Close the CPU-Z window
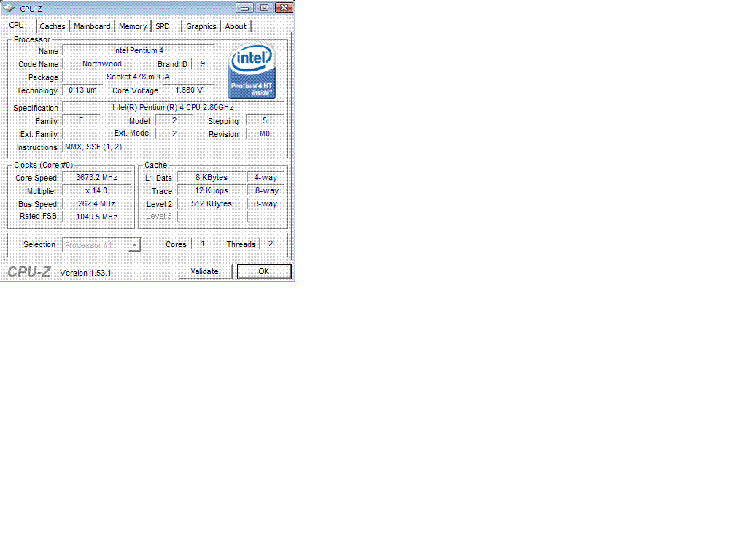 point(285,7)
